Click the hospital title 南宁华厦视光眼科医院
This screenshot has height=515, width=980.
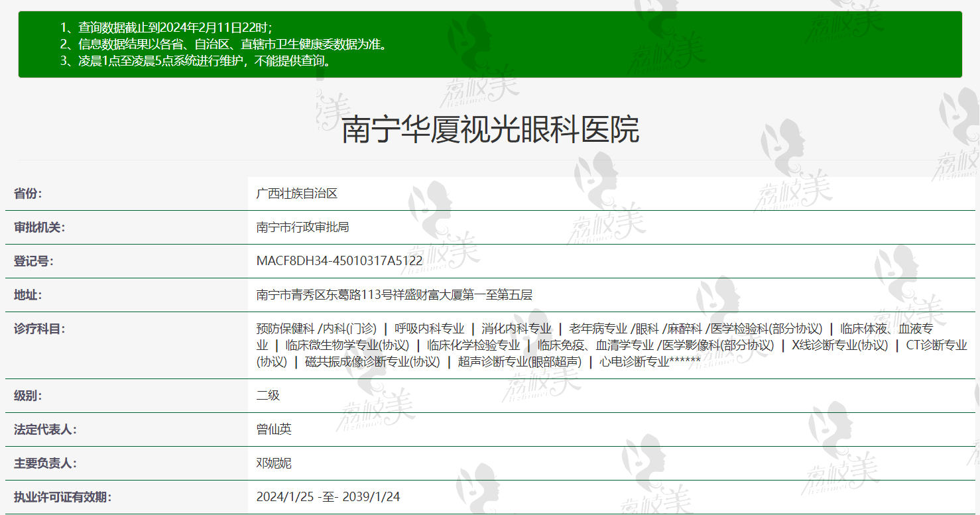pos(490,130)
